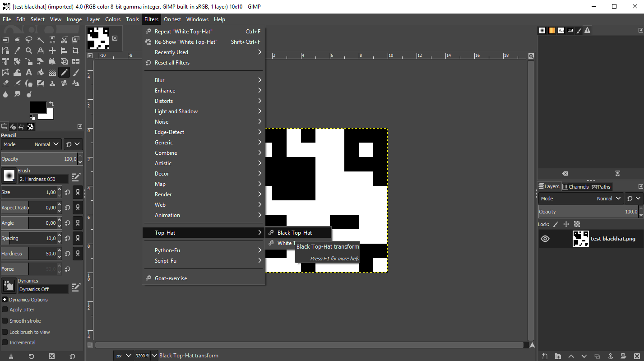Select the Heal bandage tool

tap(64, 83)
